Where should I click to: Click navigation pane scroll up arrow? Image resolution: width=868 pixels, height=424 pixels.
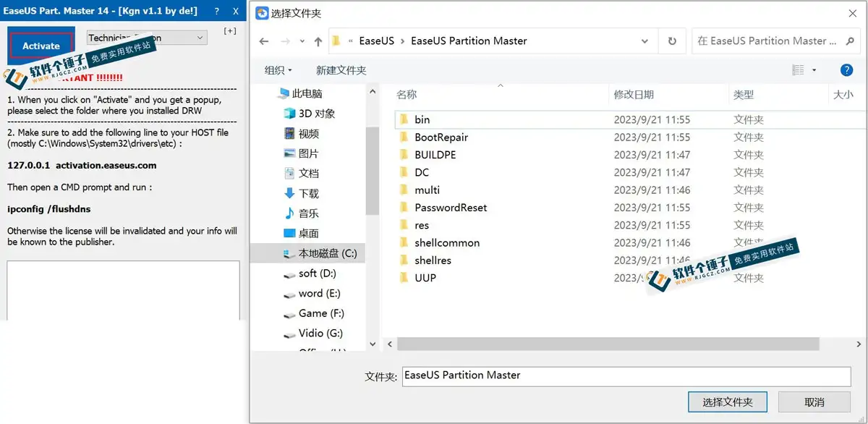373,91
